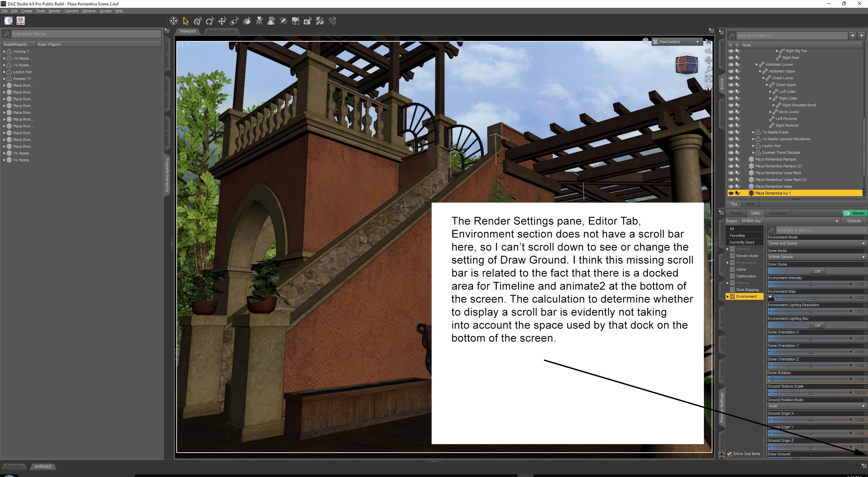868x477 pixels.
Task: Select the Rotate tool in toolbar
Action: 210,21
